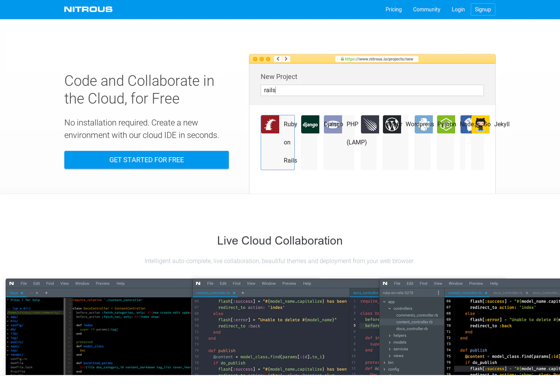Open docs_controller.rb in file tree
560x392 pixels.
(x=412, y=329)
